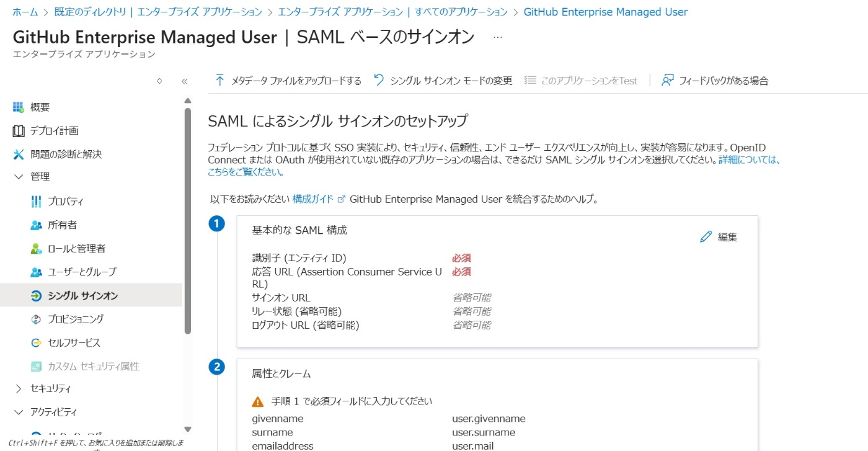Image resolution: width=868 pixels, height=451 pixels.
Task: Click the ユーザーとグループ people icon
Action: (36, 272)
